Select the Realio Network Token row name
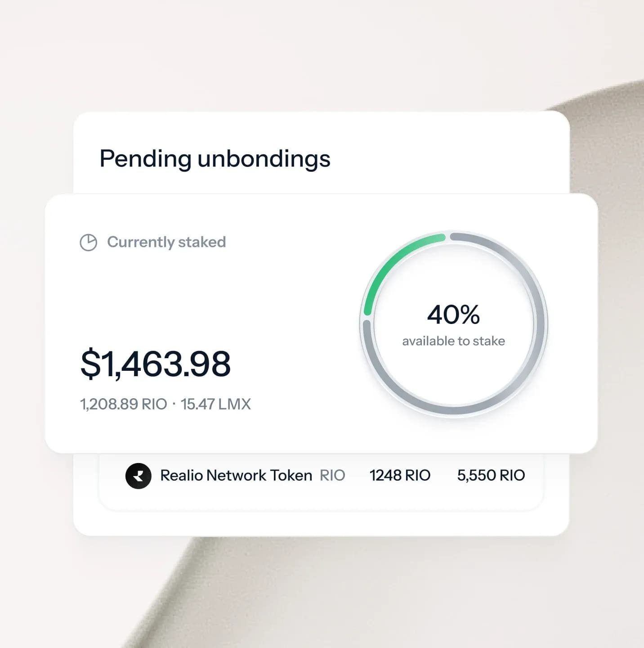This screenshot has height=648, width=644. [x=236, y=476]
